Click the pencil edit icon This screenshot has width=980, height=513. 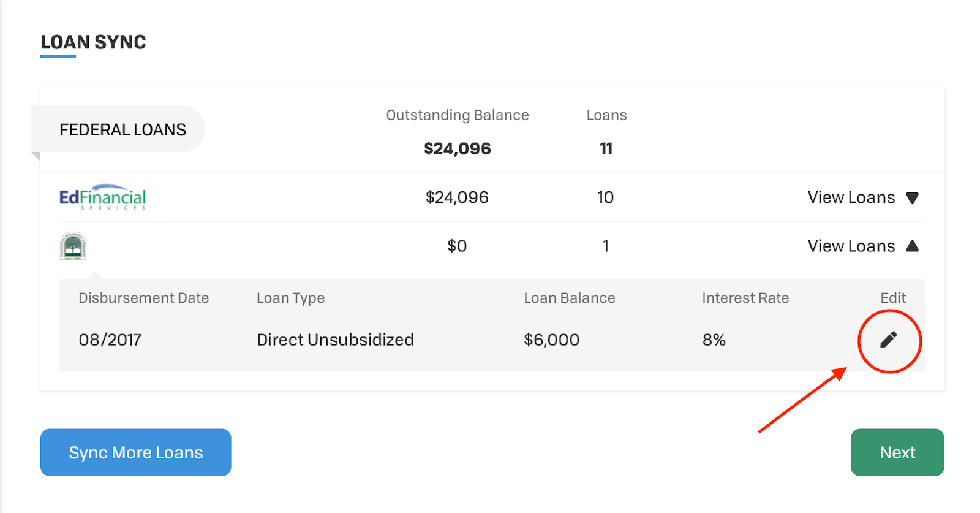(889, 340)
